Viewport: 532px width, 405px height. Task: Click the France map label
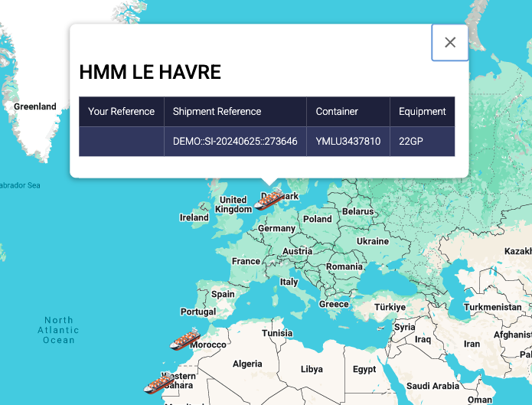[x=246, y=261]
